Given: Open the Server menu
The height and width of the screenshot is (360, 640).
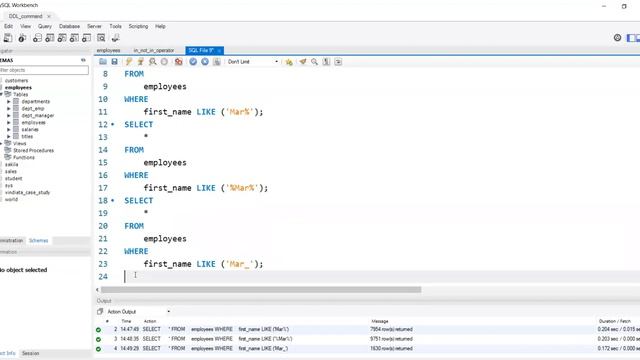Looking at the screenshot, I should click(x=94, y=26).
